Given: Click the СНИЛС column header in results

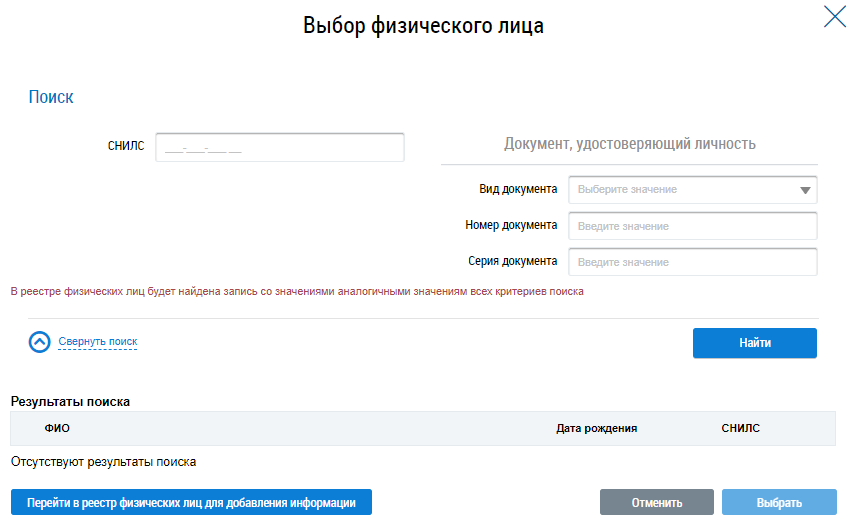Looking at the screenshot, I should click(x=740, y=428).
